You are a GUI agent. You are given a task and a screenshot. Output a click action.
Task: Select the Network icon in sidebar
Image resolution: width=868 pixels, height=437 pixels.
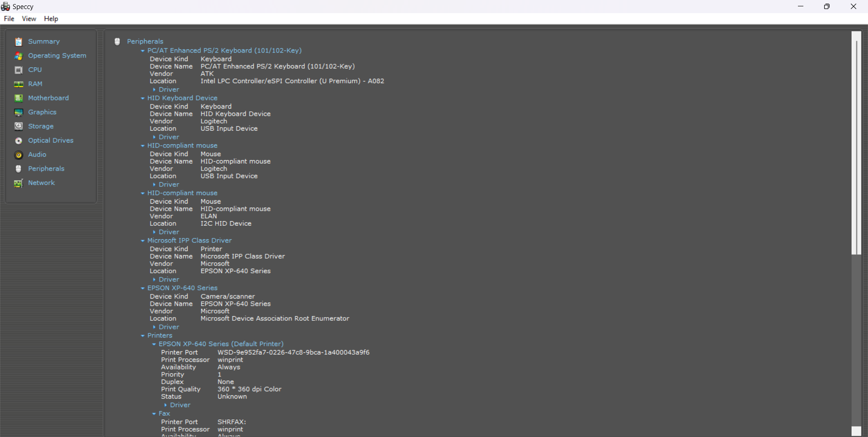coord(19,183)
